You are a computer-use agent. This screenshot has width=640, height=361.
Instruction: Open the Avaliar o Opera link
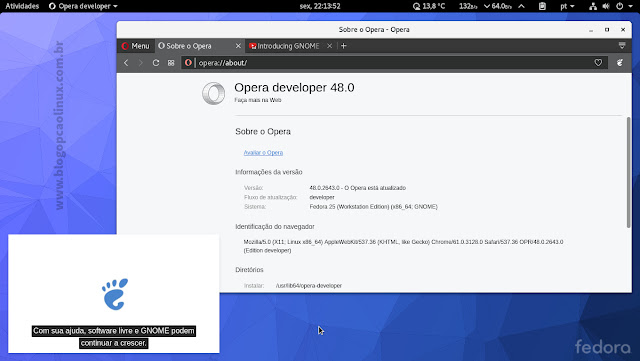(x=263, y=153)
